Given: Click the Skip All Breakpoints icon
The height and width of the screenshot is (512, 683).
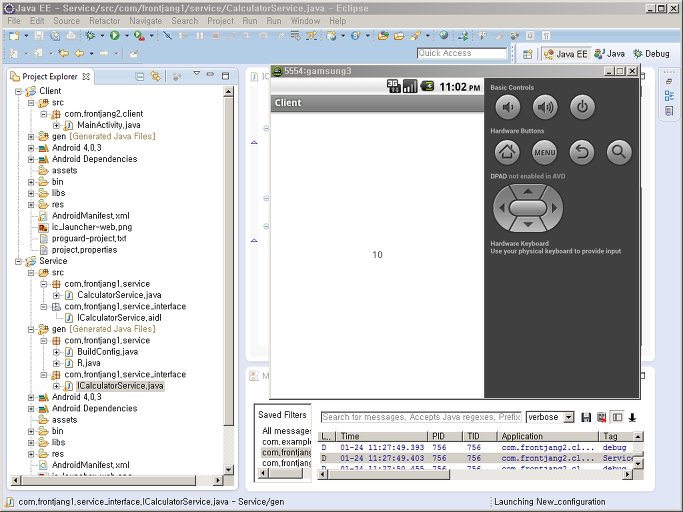Looking at the screenshot, I should (x=167, y=36).
